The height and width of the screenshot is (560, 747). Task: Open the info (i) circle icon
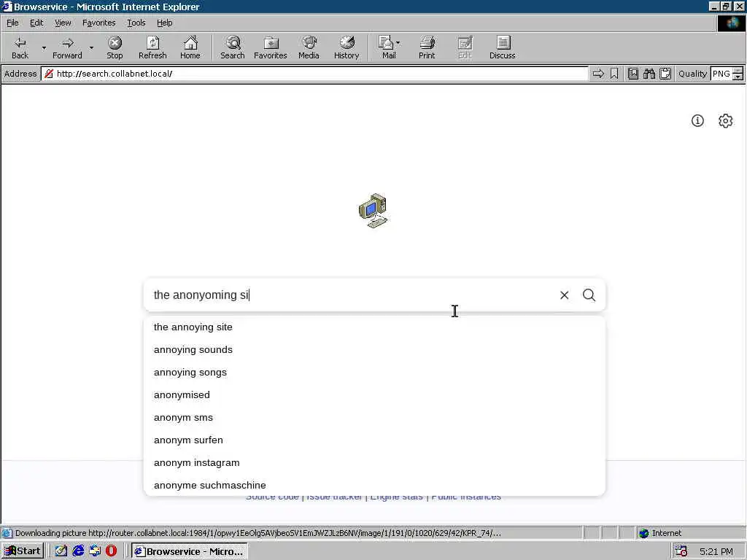pos(697,121)
